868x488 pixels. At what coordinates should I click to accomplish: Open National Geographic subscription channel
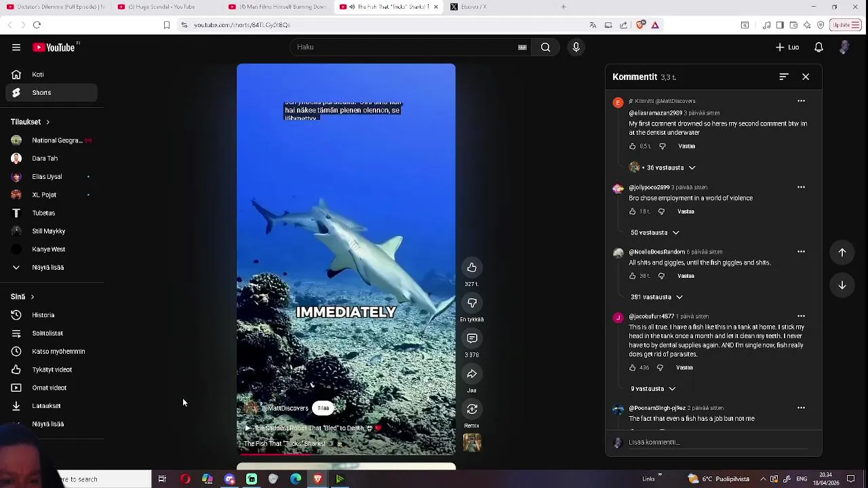click(52, 140)
